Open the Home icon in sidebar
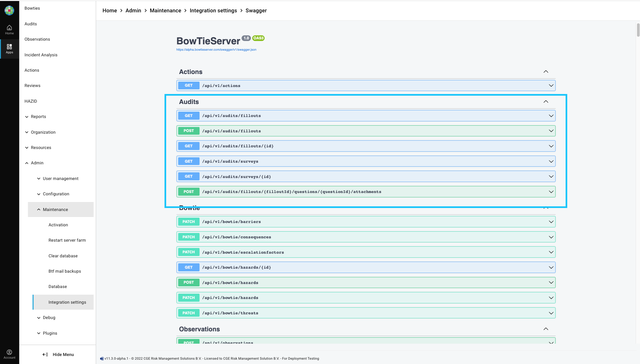Screen dimensions: 640x364 (9, 30)
